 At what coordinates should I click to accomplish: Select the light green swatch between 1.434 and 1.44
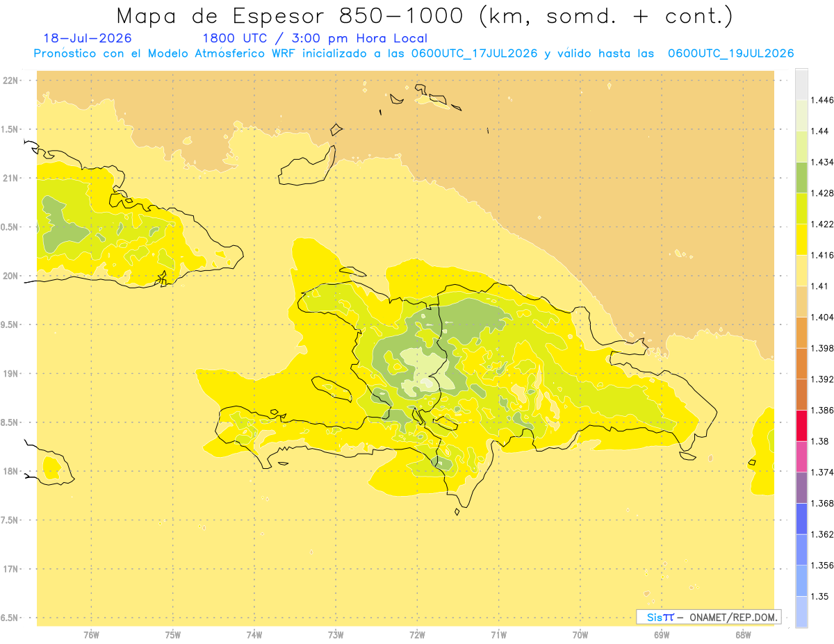click(801, 147)
